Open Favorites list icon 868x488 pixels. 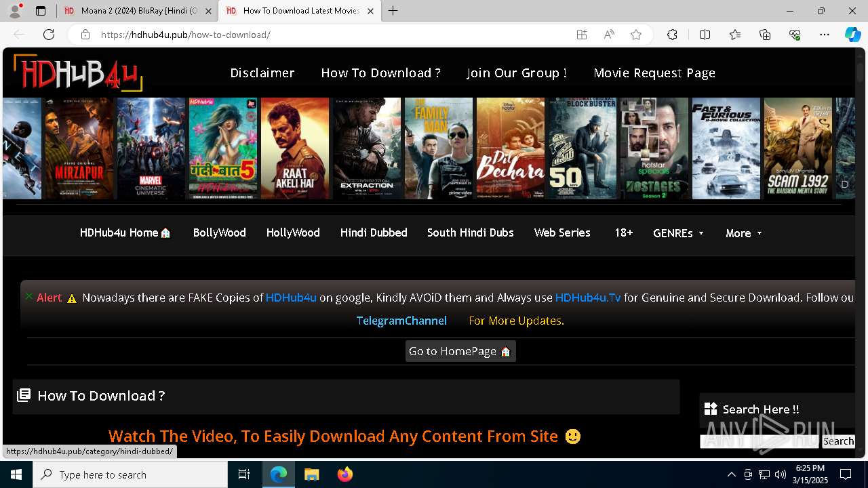coord(735,35)
